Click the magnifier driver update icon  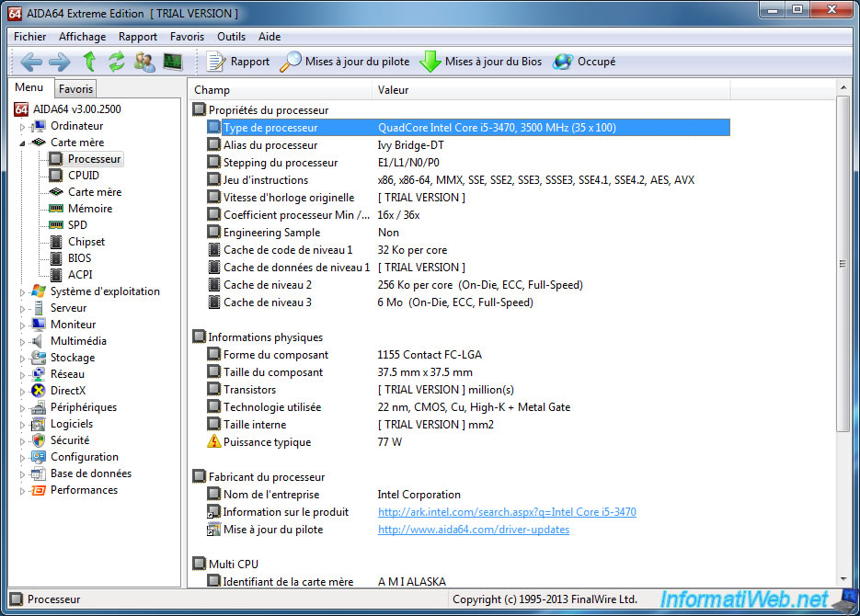click(290, 62)
